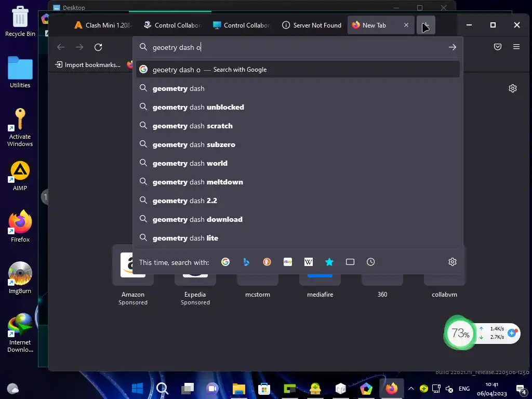Image resolution: width=532 pixels, height=399 pixels.
Task: Click in the address bar text field
Action: (x=299, y=47)
